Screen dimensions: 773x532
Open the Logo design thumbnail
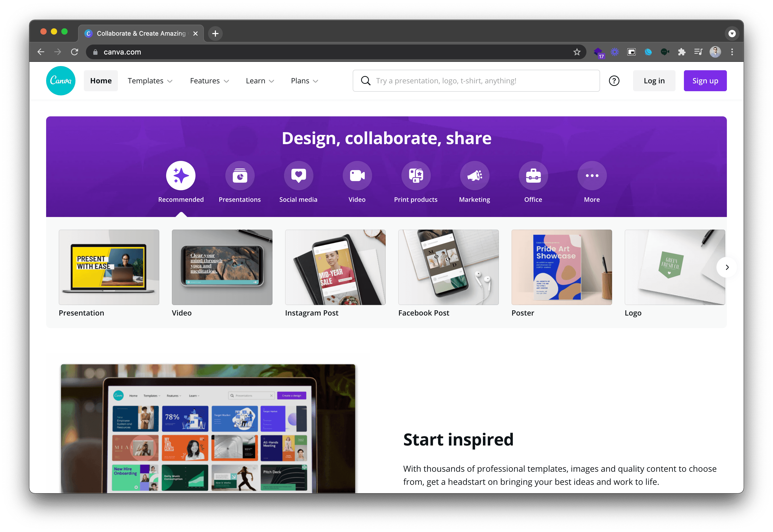point(674,267)
